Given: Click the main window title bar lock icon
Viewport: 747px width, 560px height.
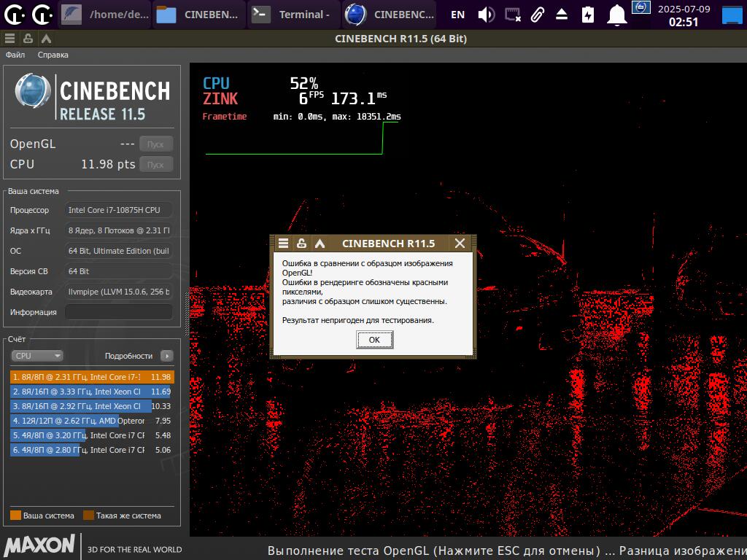Looking at the screenshot, I should point(28,39).
